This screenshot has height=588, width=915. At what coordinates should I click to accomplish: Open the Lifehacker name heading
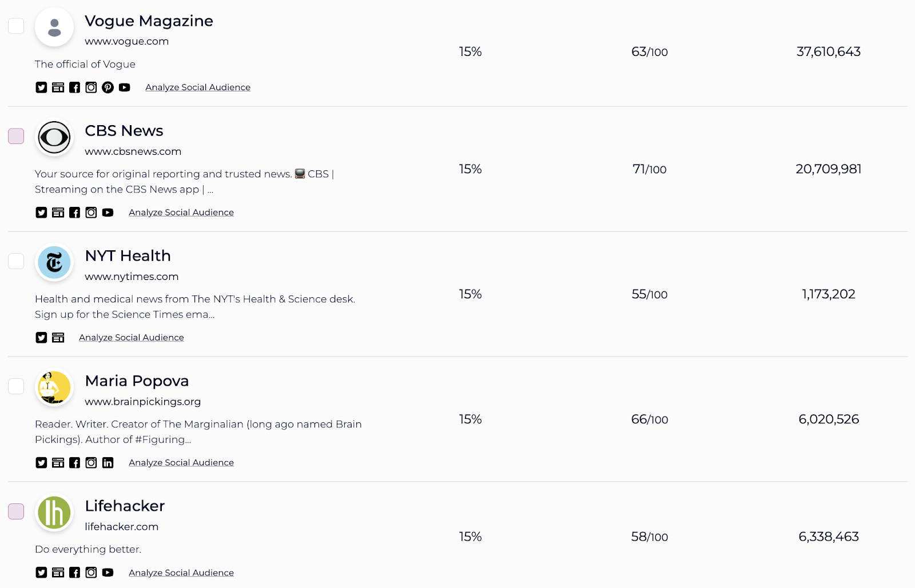coord(125,506)
